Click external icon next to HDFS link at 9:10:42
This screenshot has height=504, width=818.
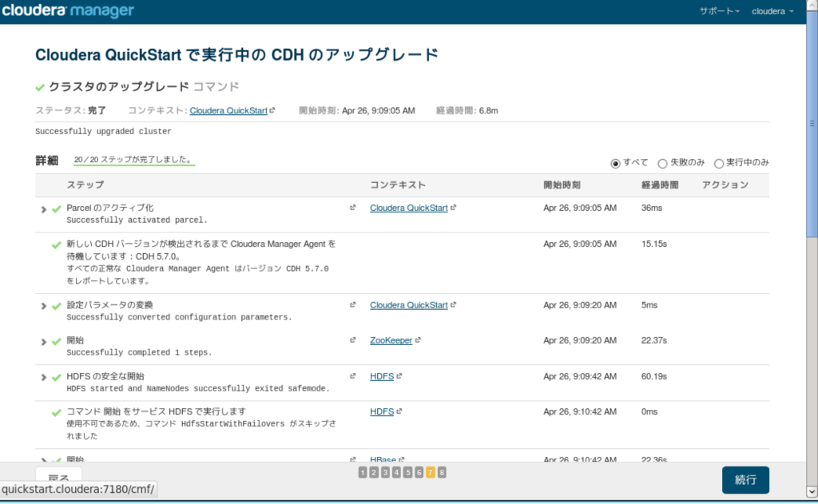pos(399,411)
